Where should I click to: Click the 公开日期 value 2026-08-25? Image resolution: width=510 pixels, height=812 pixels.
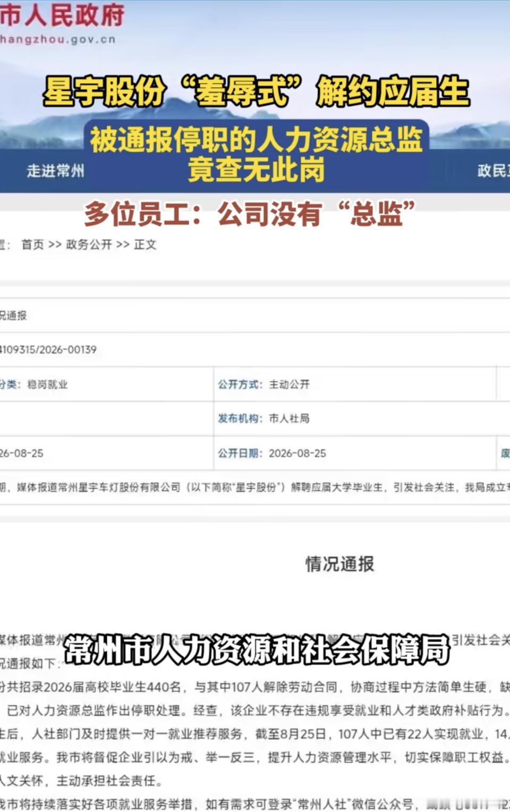(297, 453)
